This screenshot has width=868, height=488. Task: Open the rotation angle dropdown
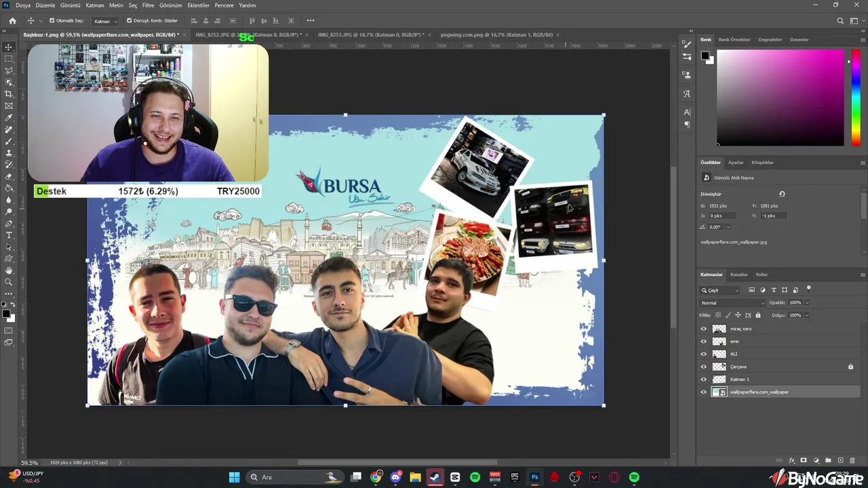coord(728,227)
